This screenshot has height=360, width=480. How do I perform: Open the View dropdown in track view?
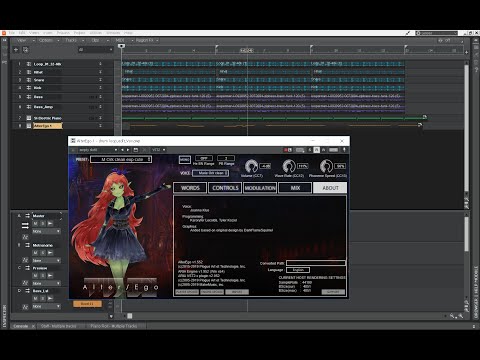[26, 40]
